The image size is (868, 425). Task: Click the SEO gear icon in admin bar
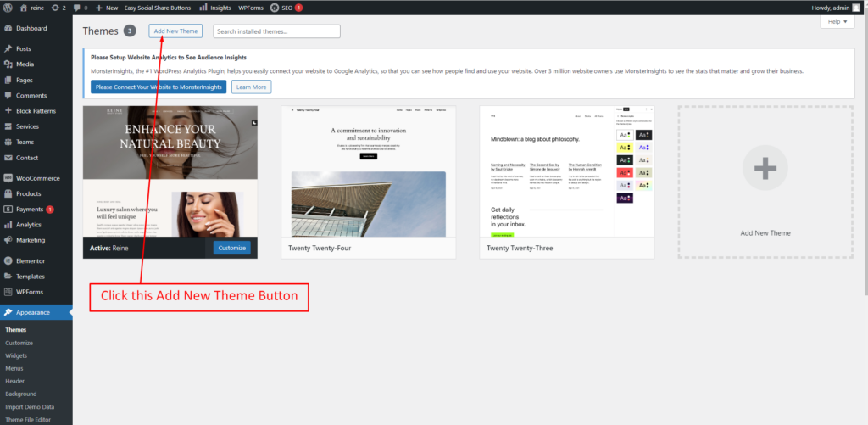[x=275, y=8]
